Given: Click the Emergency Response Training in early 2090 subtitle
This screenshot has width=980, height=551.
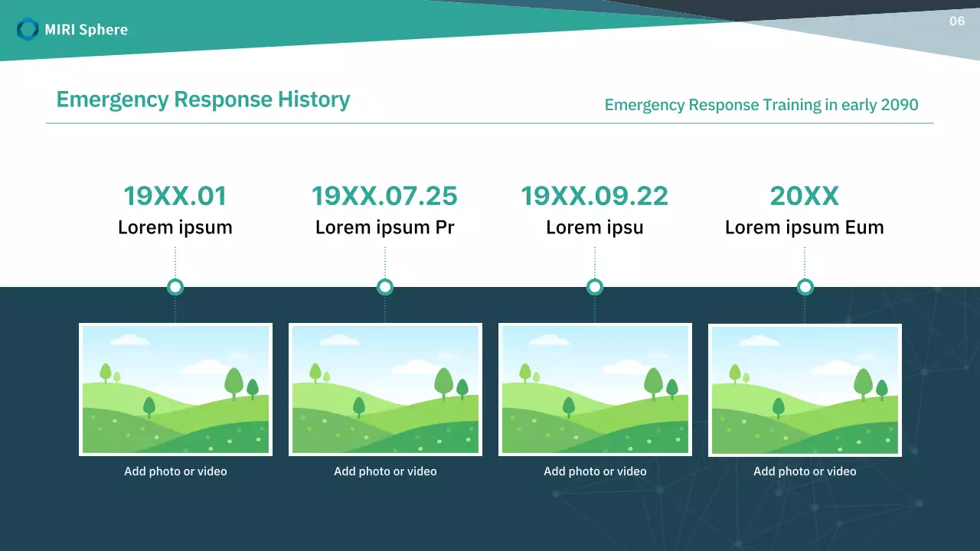Looking at the screenshot, I should coord(761,105).
